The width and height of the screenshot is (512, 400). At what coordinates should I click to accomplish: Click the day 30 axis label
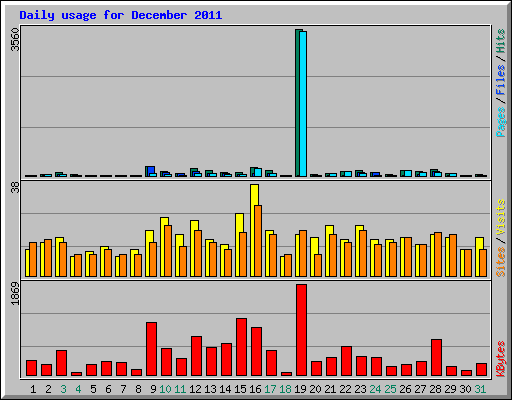pos(465,389)
